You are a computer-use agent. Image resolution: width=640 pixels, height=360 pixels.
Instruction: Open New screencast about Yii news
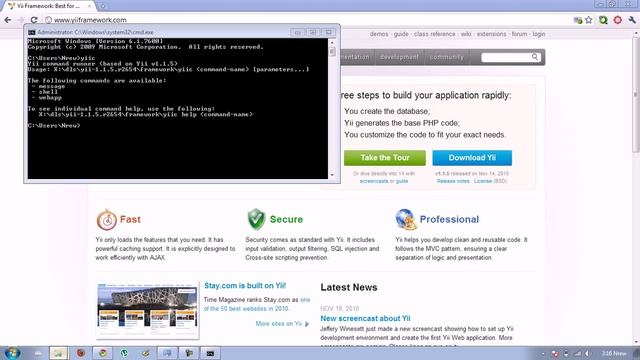tap(365, 318)
